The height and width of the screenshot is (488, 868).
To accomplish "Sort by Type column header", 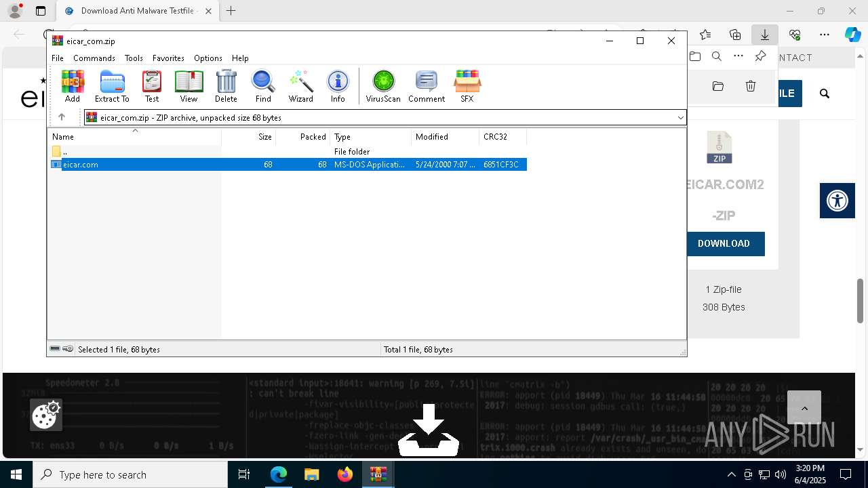I will [370, 136].
